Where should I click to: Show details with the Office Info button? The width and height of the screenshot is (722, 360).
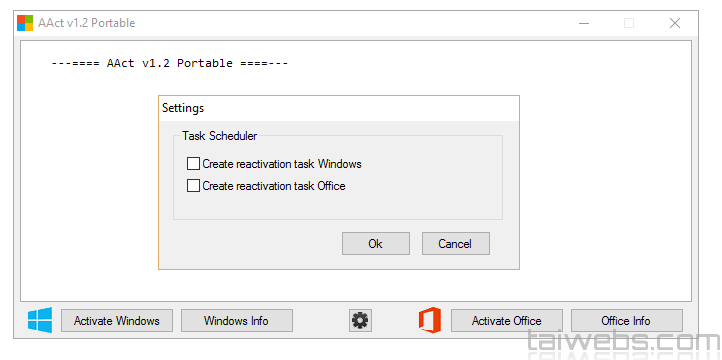[x=627, y=320]
